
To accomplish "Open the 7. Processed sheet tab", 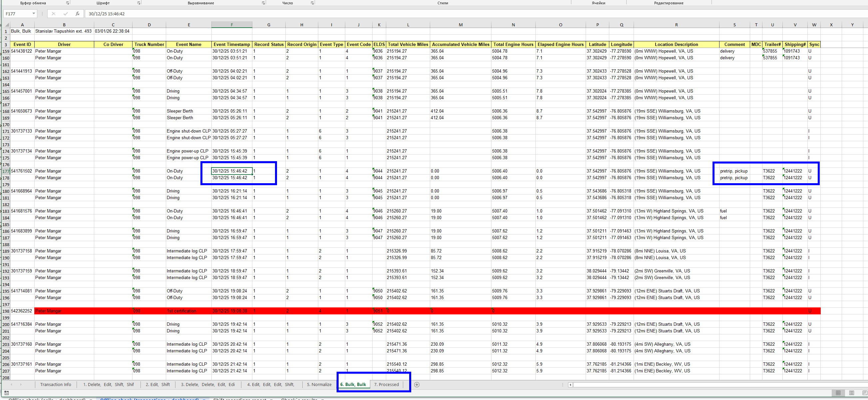I will (x=386, y=384).
